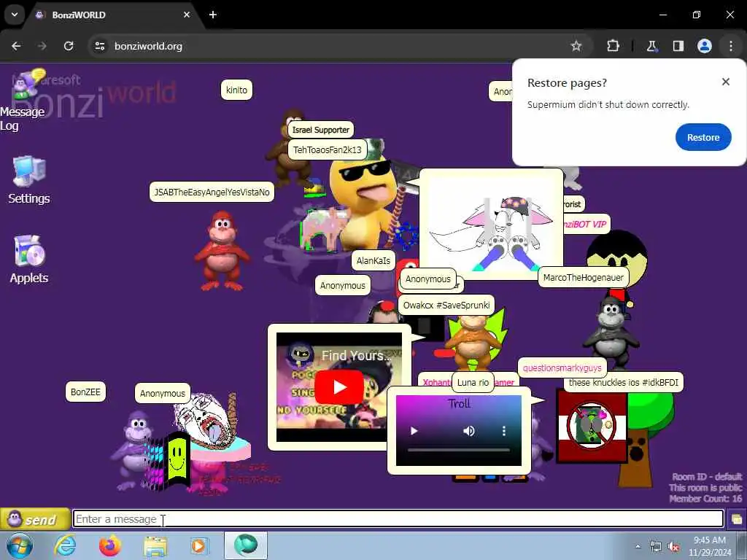747x560 pixels.
Task: Launch Internet Explorer from the taskbar
Action: (65, 545)
